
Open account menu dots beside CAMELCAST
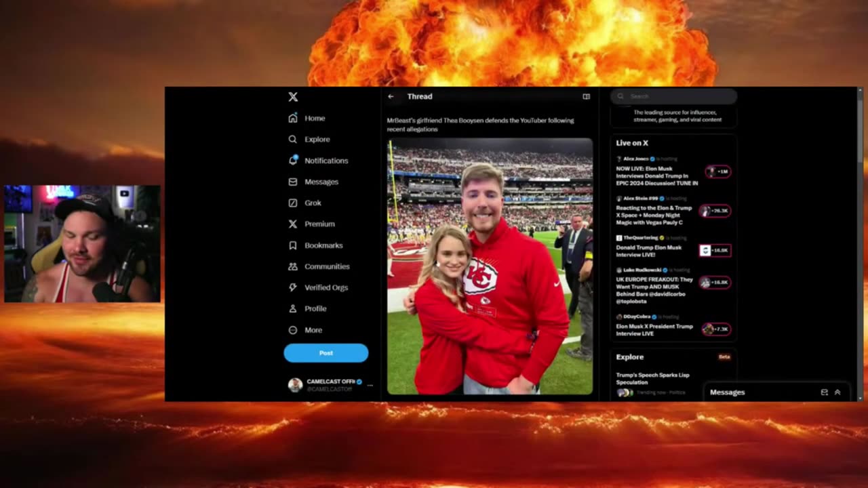tap(370, 385)
